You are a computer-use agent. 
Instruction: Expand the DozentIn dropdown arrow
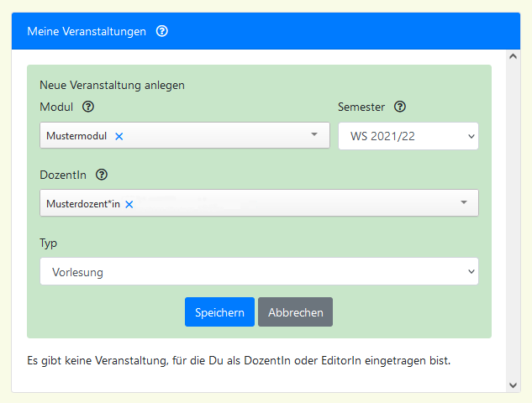coord(463,203)
